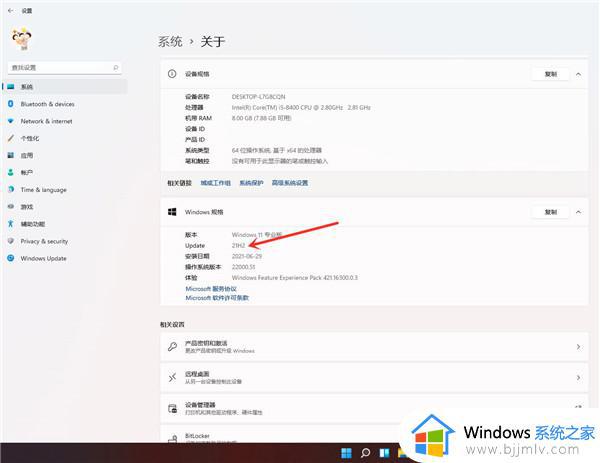Click the Privacy shield icon
This screenshot has width=600, height=463.
11,241
